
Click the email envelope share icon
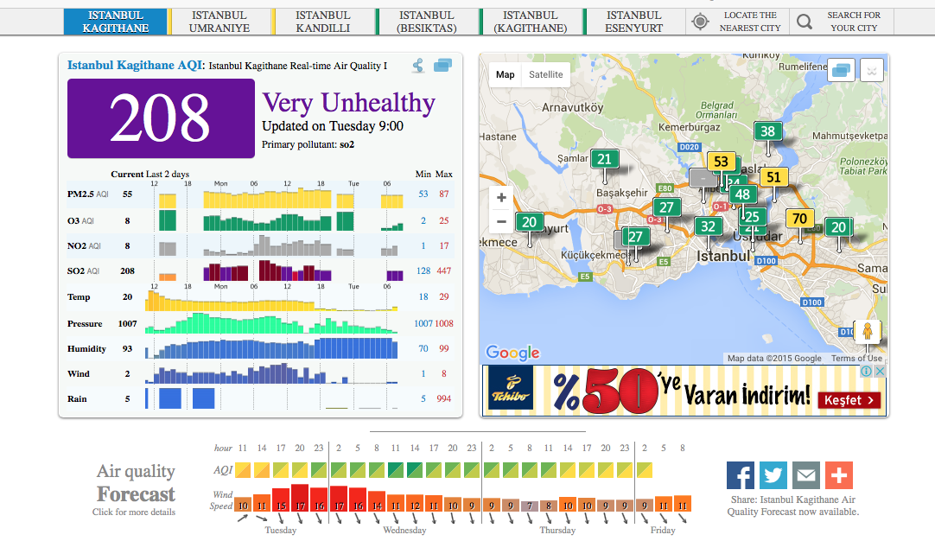pos(806,475)
